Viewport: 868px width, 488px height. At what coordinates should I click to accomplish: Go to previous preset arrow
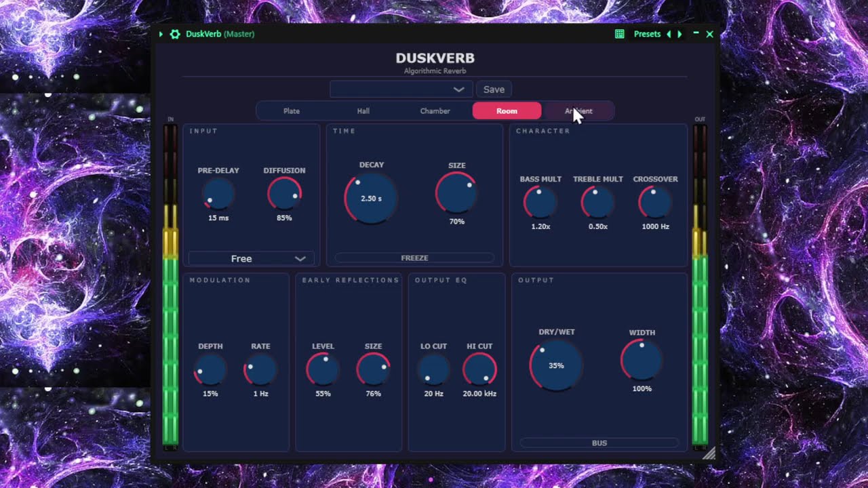click(x=669, y=34)
